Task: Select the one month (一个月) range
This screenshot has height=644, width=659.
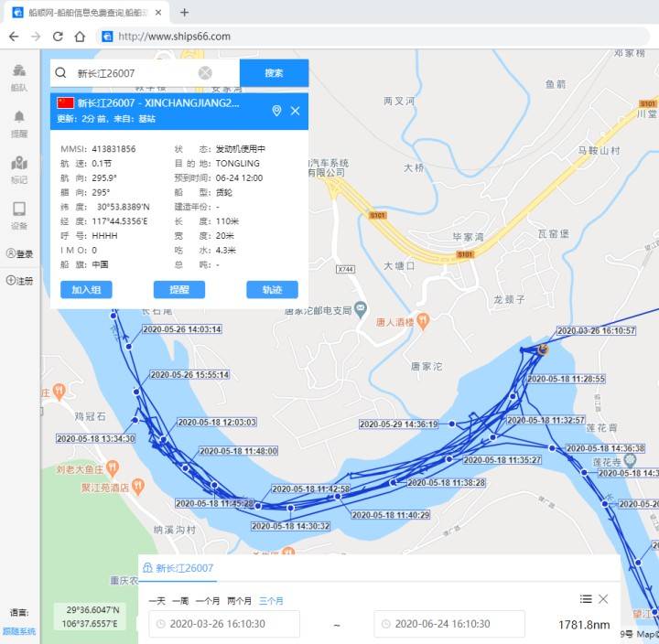Action: pyautogui.click(x=208, y=601)
